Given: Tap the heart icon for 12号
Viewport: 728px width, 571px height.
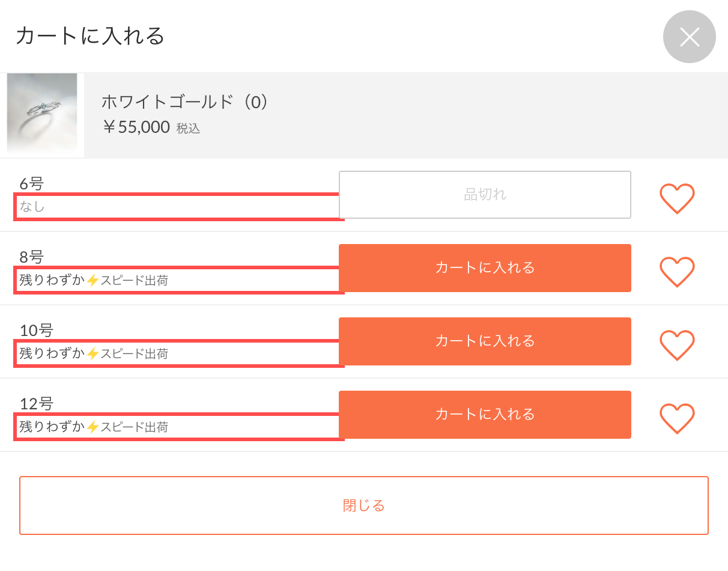Looking at the screenshot, I should tap(677, 419).
